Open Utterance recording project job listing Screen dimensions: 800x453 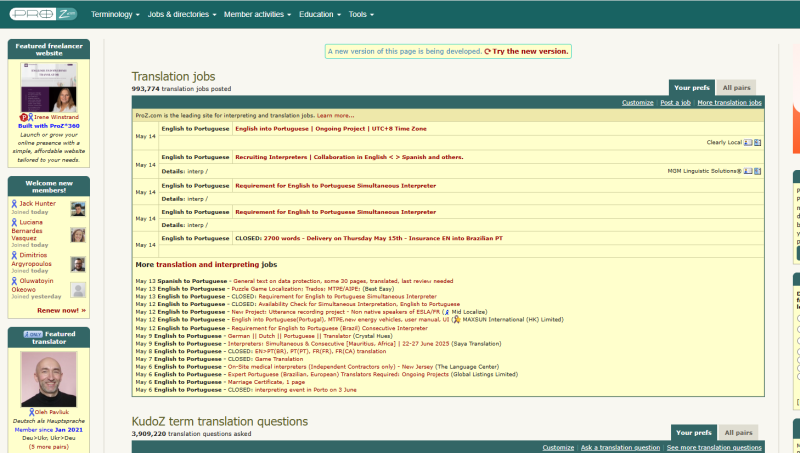coord(336,312)
